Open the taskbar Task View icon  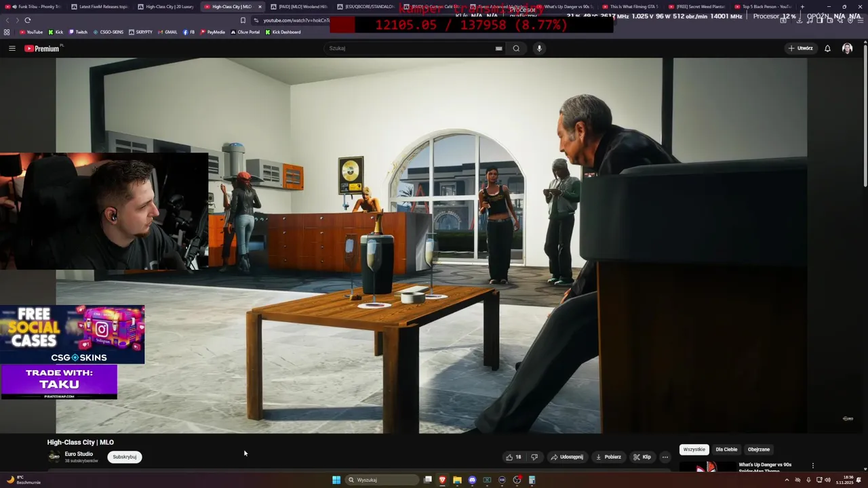pos(428,480)
